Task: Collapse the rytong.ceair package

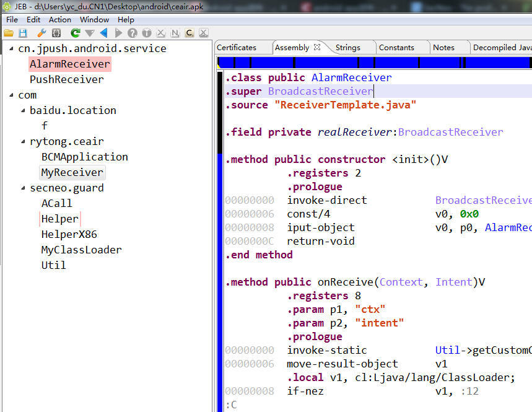Action: point(23,141)
